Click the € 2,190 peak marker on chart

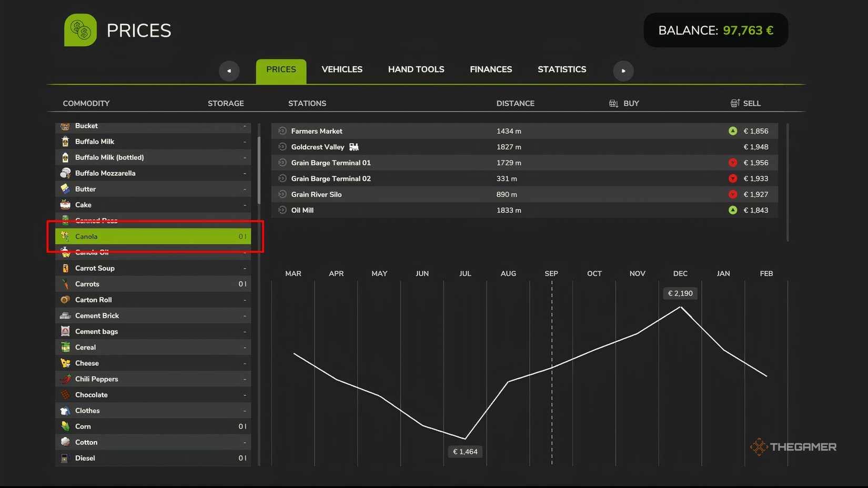[x=680, y=293]
